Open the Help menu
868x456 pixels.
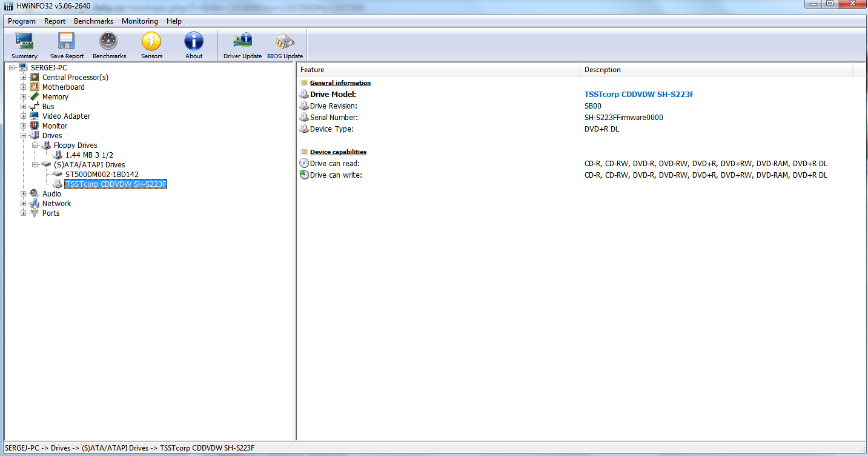click(x=174, y=21)
